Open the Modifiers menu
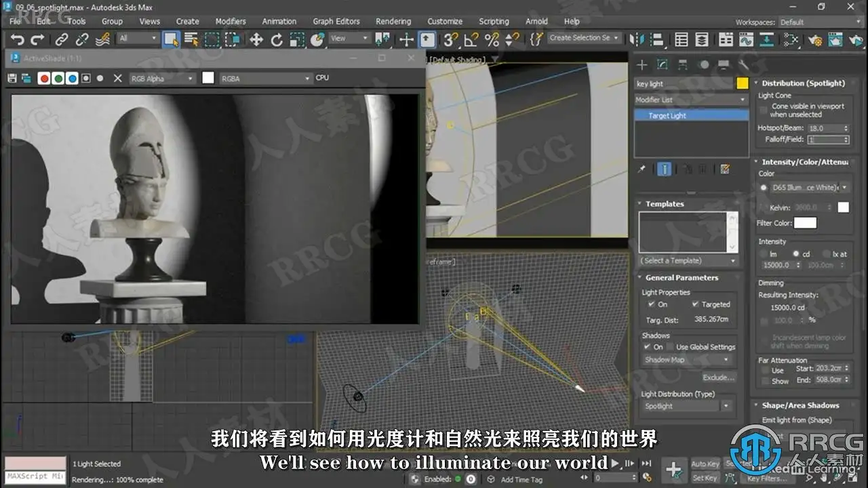The image size is (868, 488). click(231, 22)
